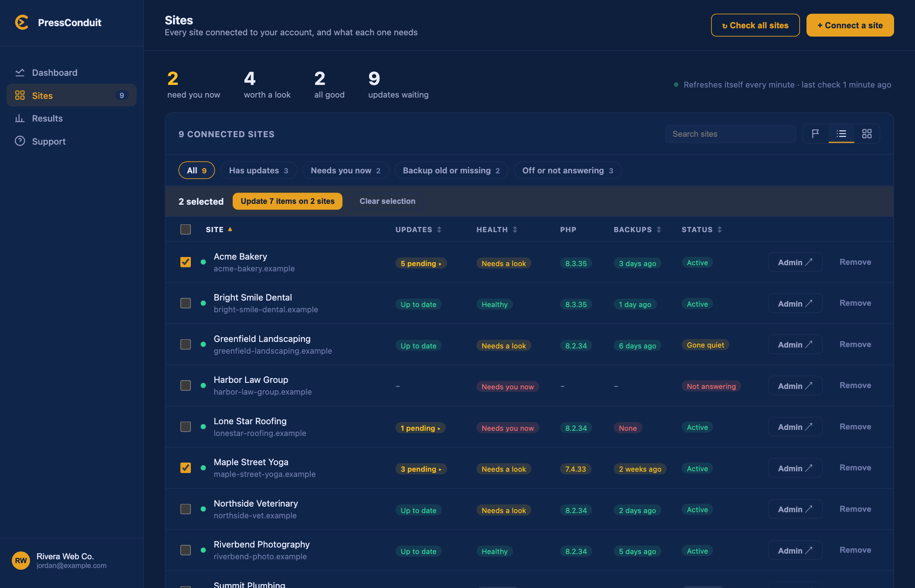Filter by Backup old or missing
915x588 pixels.
point(451,170)
